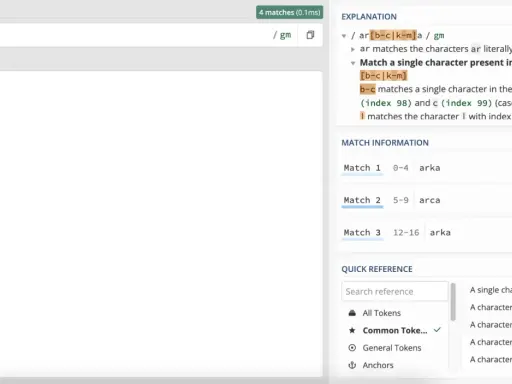The width and height of the screenshot is (512, 384).
Task: Click the 5-9 position range of Match 2
Action: point(400,200)
